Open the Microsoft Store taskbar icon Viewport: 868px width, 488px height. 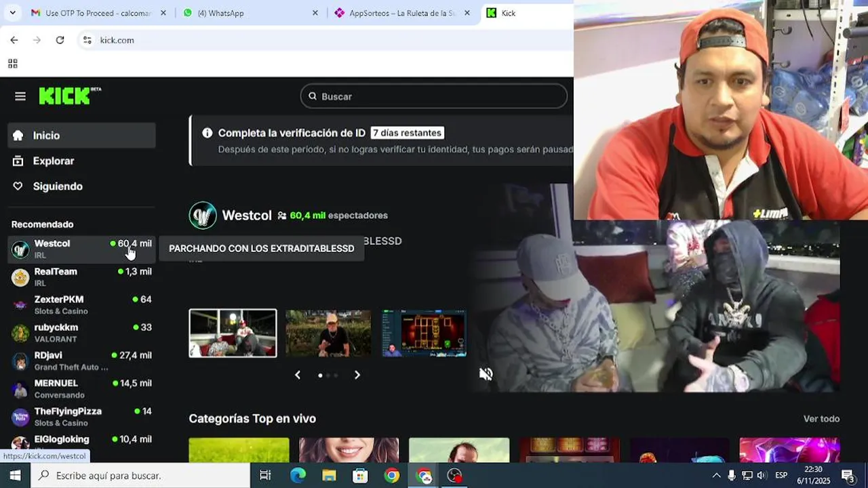pos(360,475)
